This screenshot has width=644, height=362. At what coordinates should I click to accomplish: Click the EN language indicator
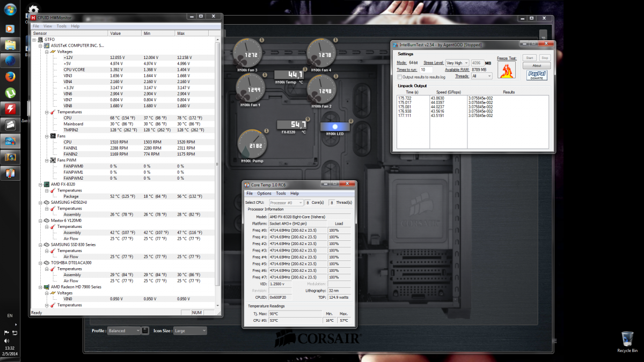[x=10, y=315]
